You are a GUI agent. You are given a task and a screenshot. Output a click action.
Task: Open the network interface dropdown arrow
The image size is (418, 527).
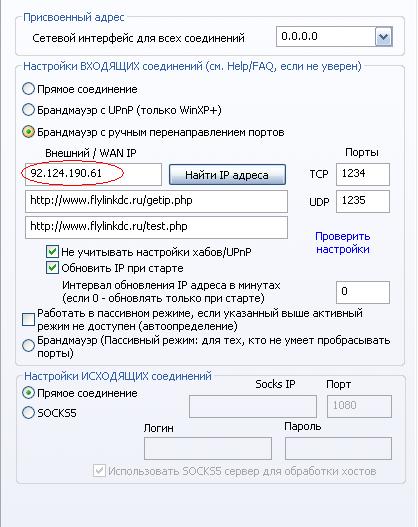(383, 37)
